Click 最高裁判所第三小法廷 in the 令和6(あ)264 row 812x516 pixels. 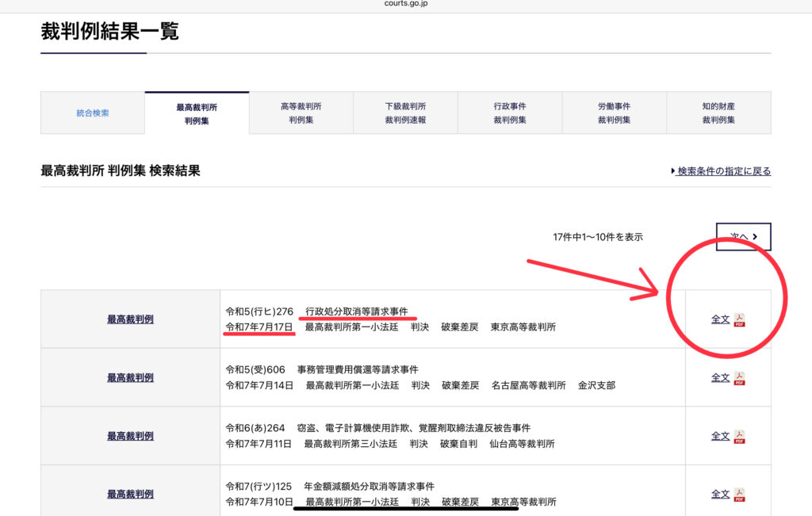[x=350, y=444]
